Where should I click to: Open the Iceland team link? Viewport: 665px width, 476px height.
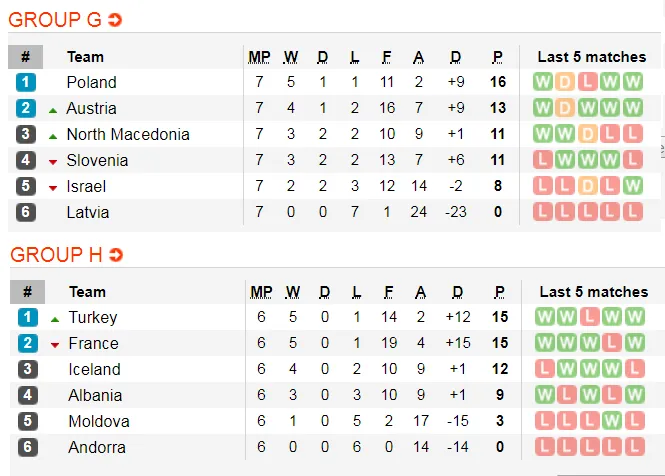(x=94, y=369)
